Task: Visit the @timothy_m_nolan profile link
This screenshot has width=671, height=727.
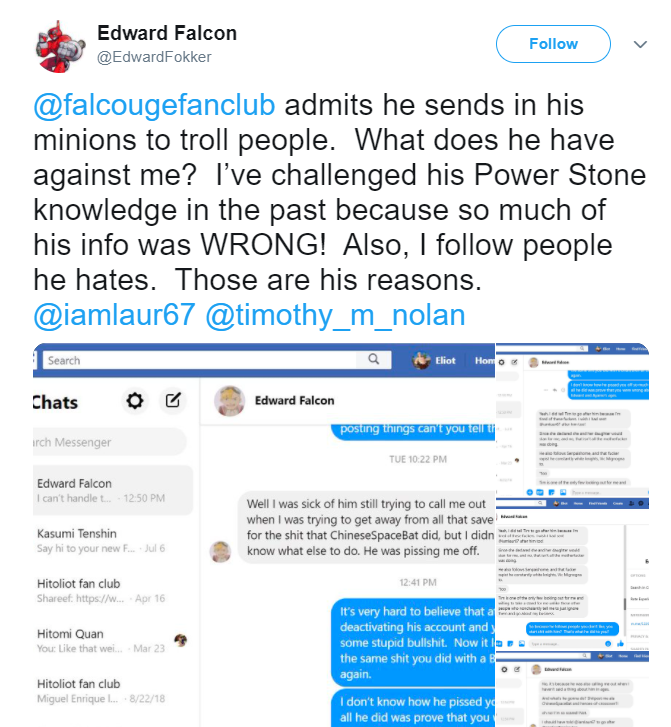Action: 335,315
